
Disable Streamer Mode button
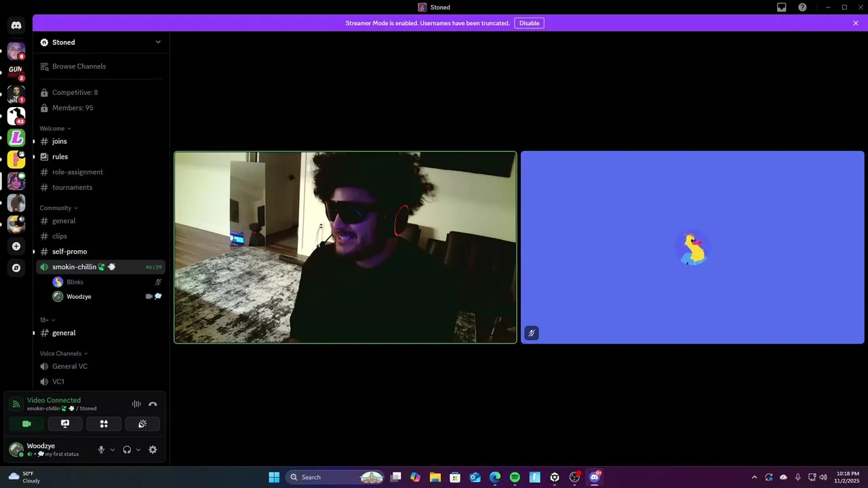pos(529,23)
